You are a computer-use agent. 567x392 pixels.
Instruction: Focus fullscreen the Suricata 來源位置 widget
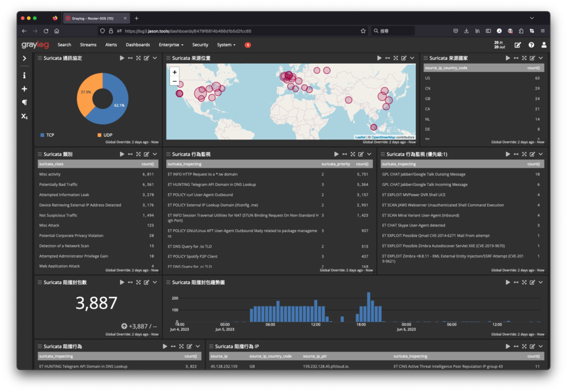point(396,58)
